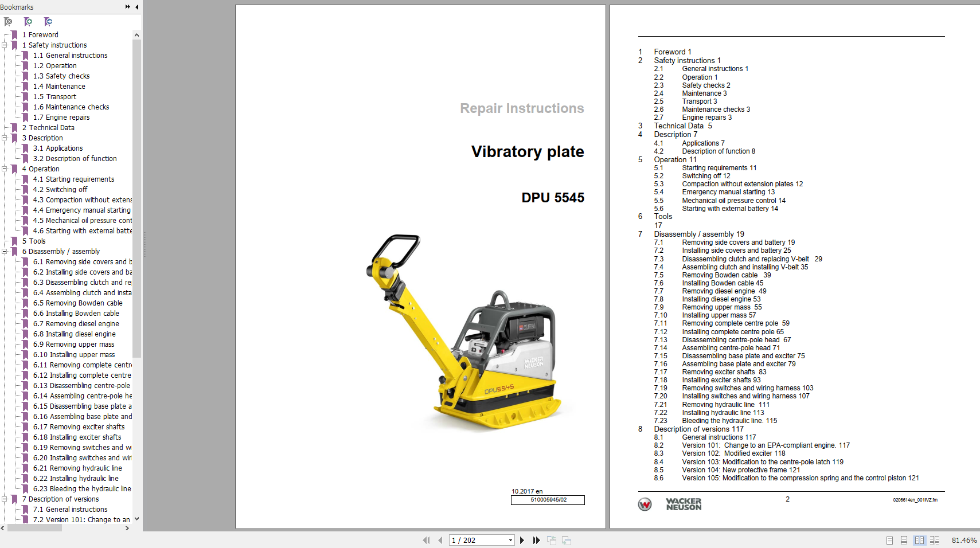The image size is (980, 548).
Task: Click bookmark icon beside 4.1 Starting requirements
Action: [x=25, y=179]
